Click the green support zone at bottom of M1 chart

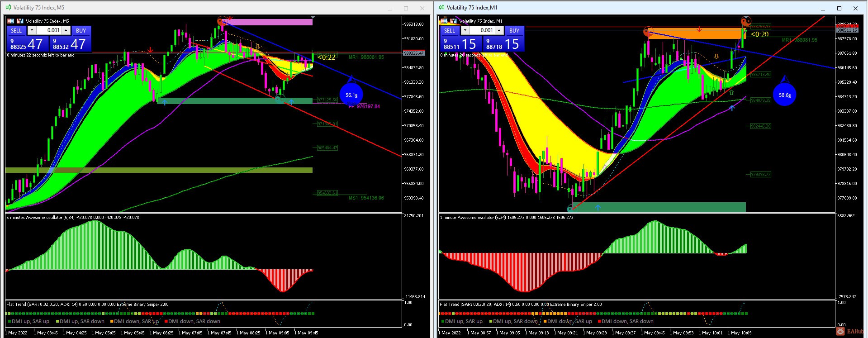(x=659, y=207)
